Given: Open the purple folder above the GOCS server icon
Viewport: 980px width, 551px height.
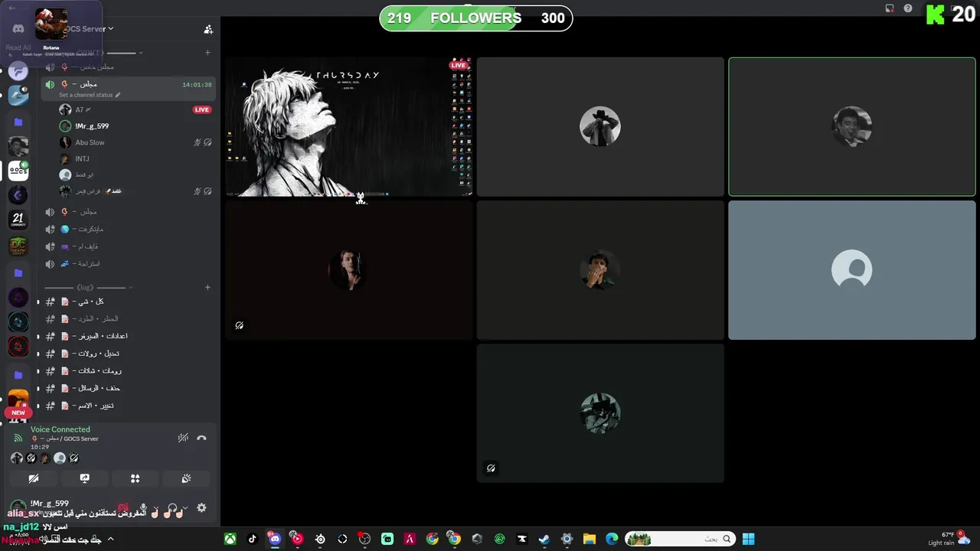Looking at the screenshot, I should coord(18,122).
